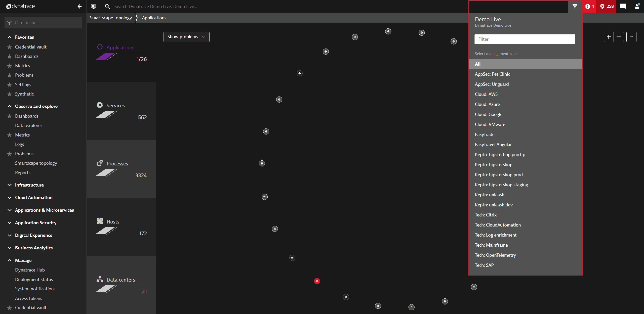Expand the Business Analytics section
The width and height of the screenshot is (644, 314).
[x=10, y=248]
